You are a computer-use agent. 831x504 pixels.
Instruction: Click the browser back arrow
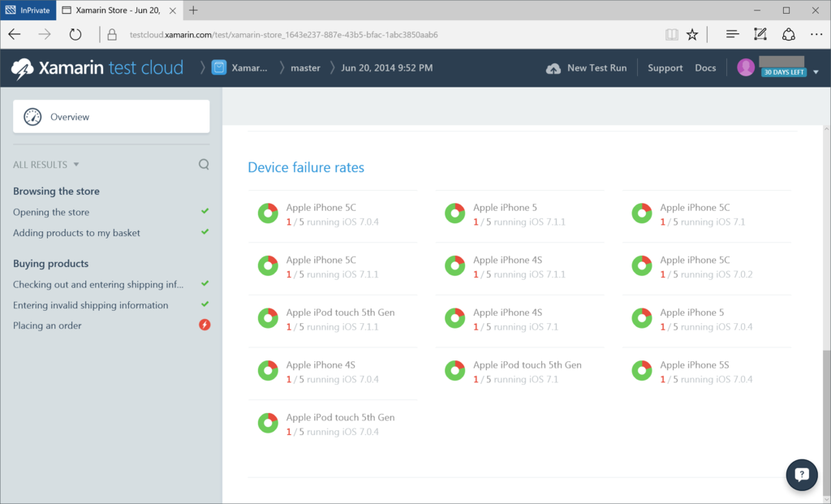[x=15, y=34]
